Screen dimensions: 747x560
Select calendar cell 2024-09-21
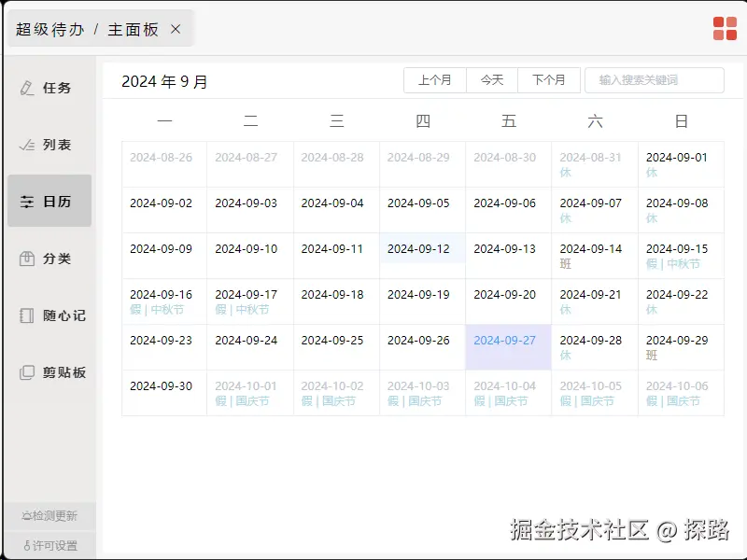tap(595, 301)
